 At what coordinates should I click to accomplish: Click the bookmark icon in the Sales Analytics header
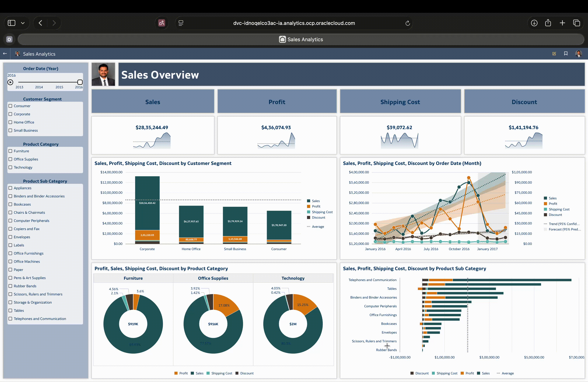click(x=565, y=54)
